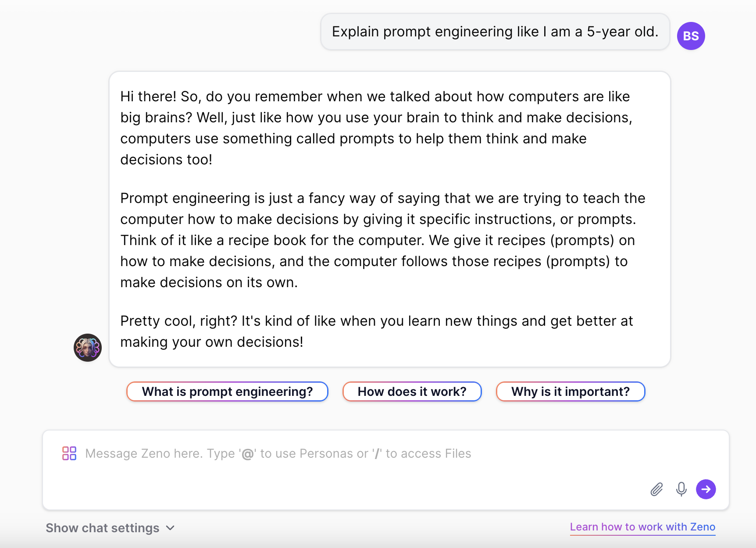Open the Personas grid icon in message box
756x548 pixels.
(x=69, y=453)
